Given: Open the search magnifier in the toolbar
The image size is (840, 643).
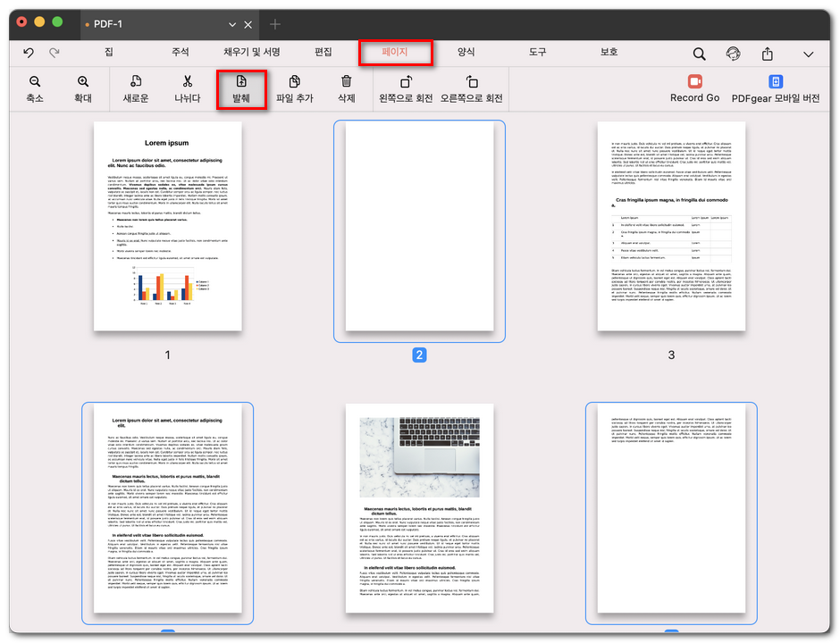Looking at the screenshot, I should click(699, 54).
